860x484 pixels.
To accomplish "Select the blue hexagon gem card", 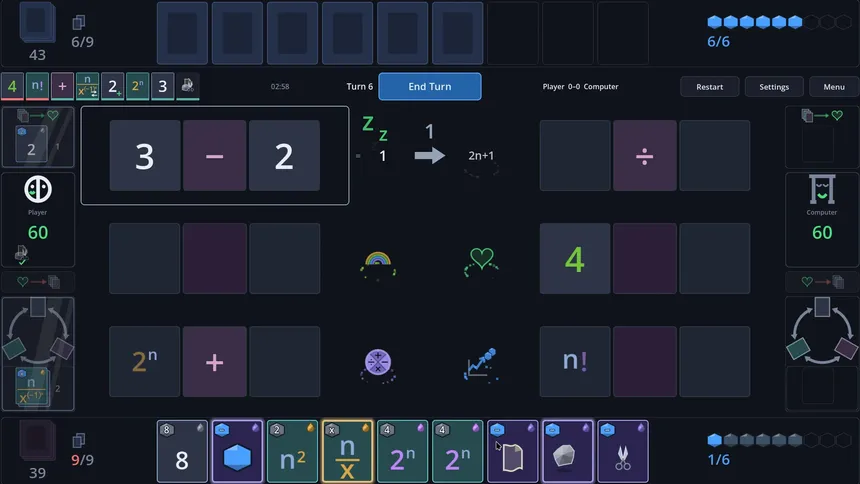I will click(237, 452).
